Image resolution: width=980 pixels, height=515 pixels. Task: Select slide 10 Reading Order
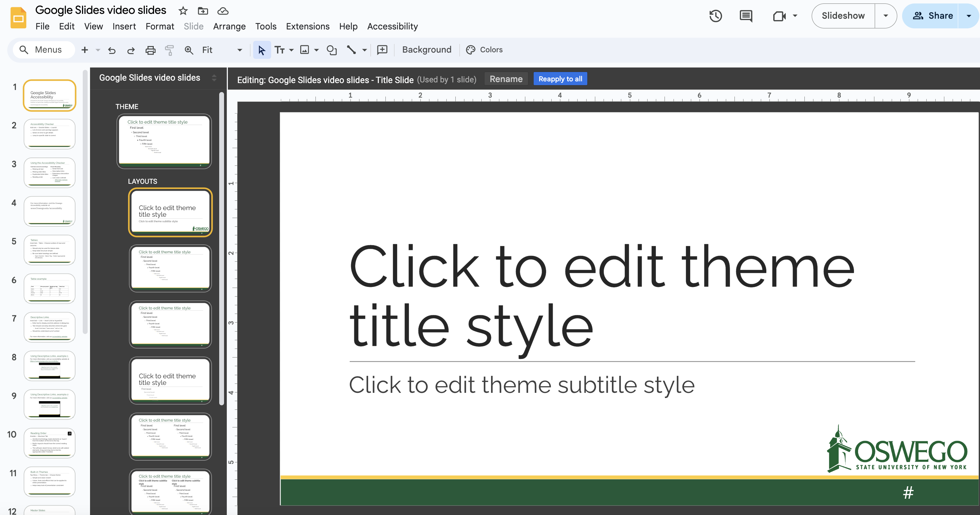[x=50, y=443]
